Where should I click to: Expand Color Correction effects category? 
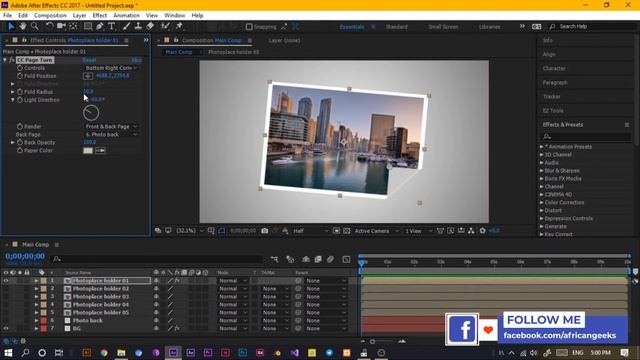[x=542, y=202]
